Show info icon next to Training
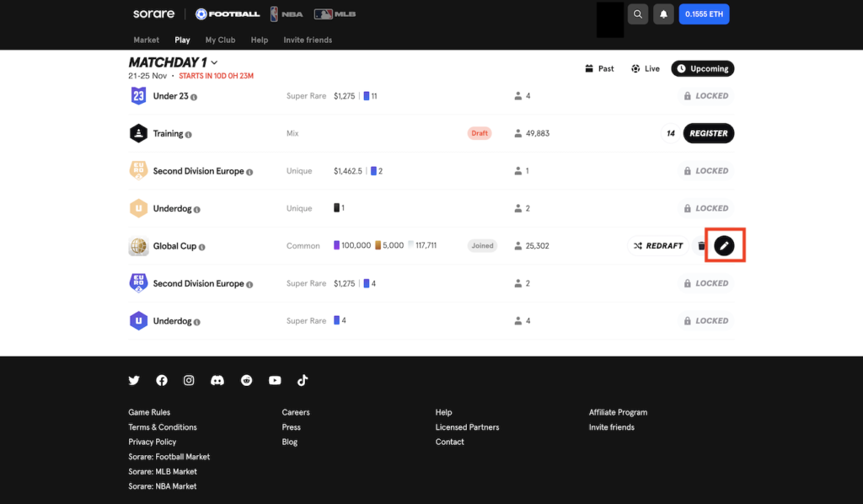 tap(189, 134)
